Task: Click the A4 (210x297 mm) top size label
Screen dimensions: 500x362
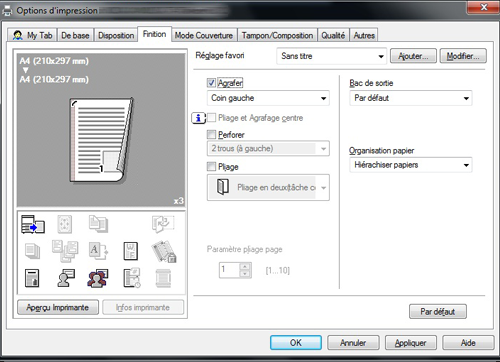Action: coord(54,61)
